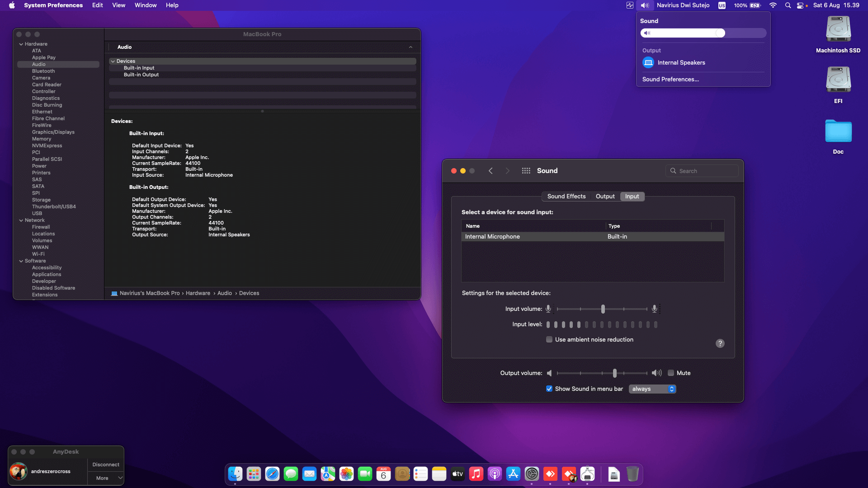Click the Input volume slider
The image size is (868, 488).
coord(603,309)
